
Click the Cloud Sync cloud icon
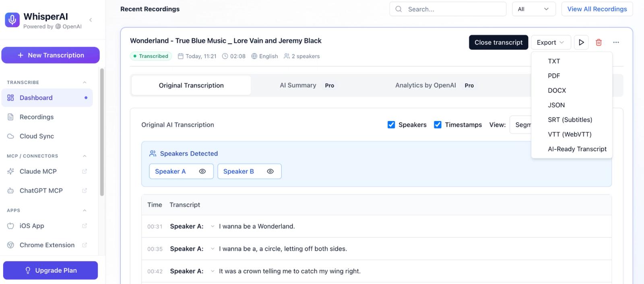(10, 136)
